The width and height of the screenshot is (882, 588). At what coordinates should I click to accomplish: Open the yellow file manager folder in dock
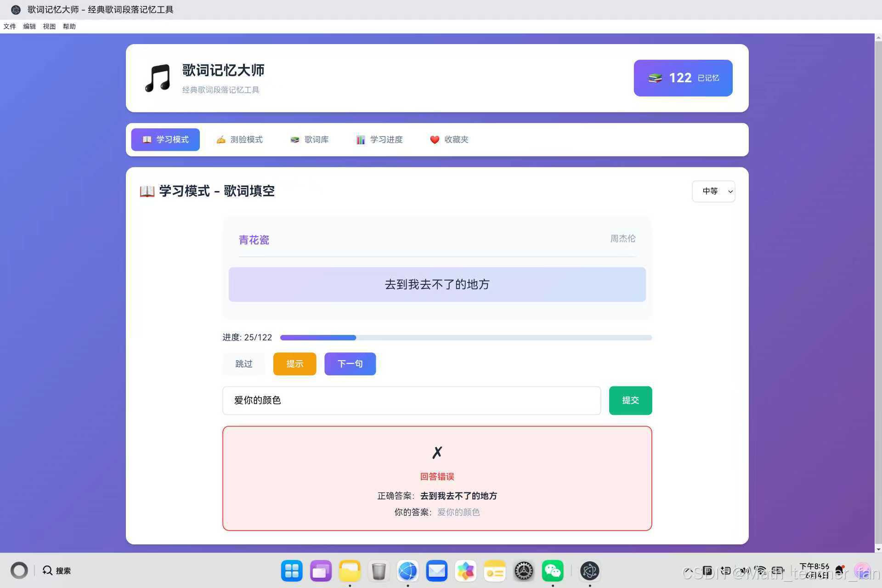(x=350, y=571)
